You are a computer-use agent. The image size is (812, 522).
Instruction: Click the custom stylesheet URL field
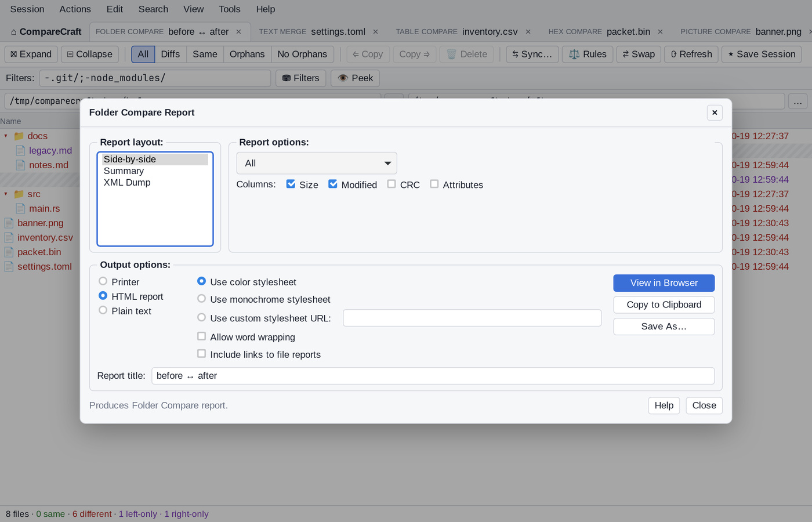point(472,318)
